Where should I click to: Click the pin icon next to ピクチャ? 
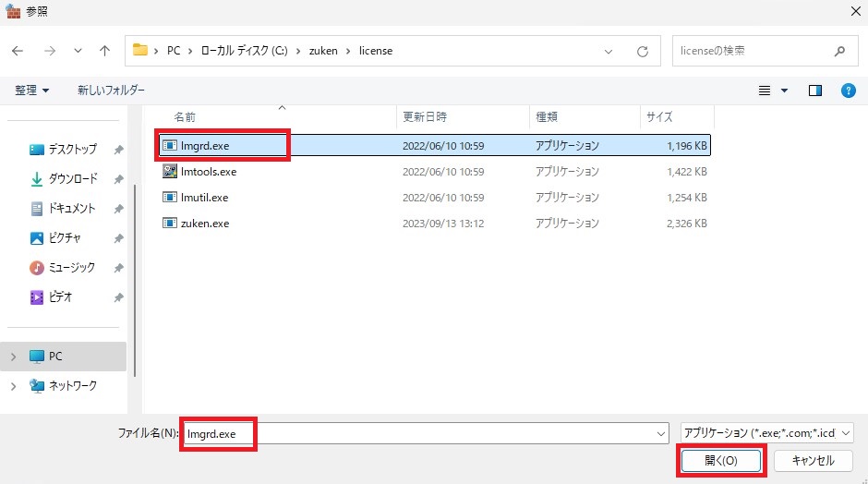coord(118,238)
